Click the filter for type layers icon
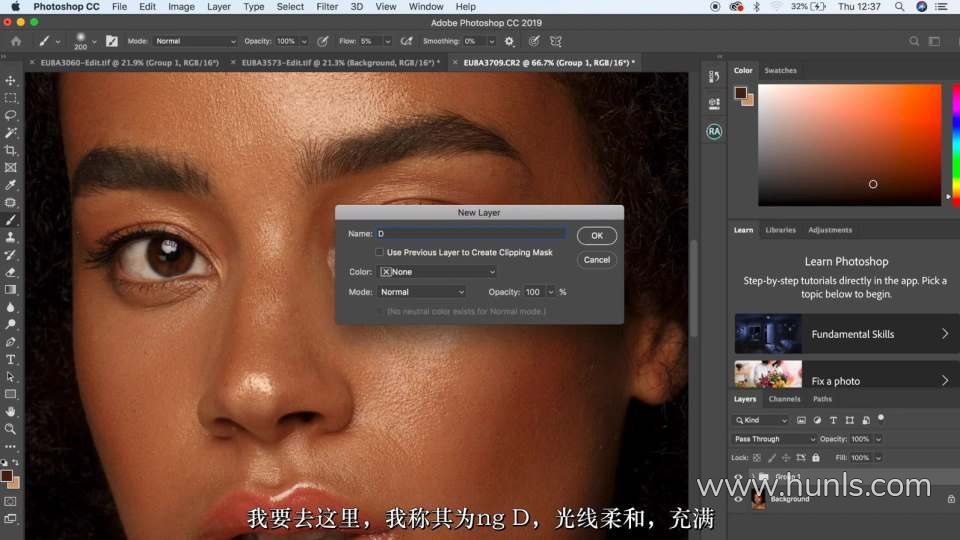The width and height of the screenshot is (960, 540). pos(833,420)
